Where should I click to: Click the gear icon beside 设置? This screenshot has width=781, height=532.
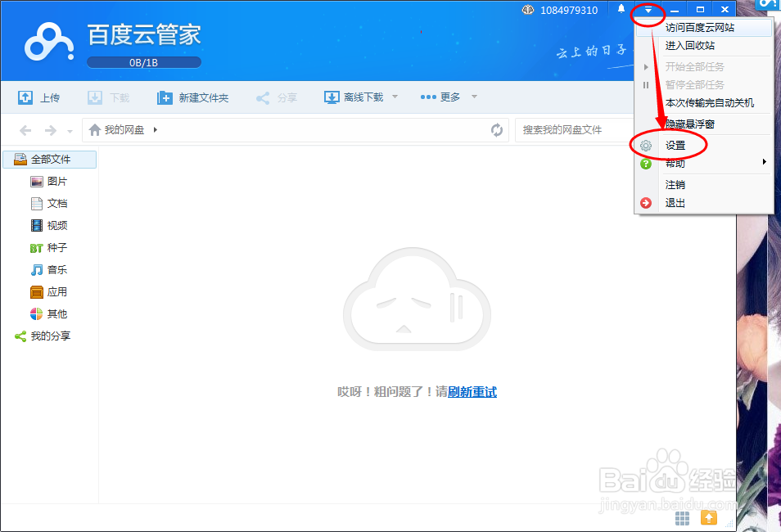646,146
